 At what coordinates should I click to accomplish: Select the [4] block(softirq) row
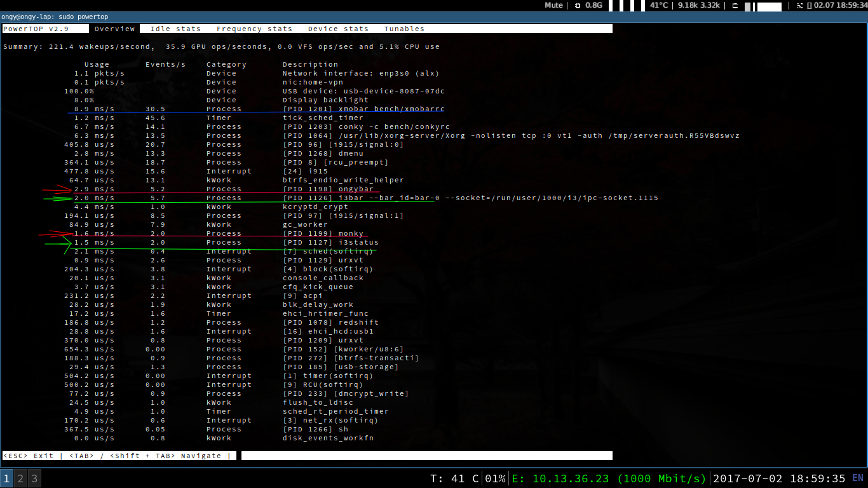[x=219, y=269]
